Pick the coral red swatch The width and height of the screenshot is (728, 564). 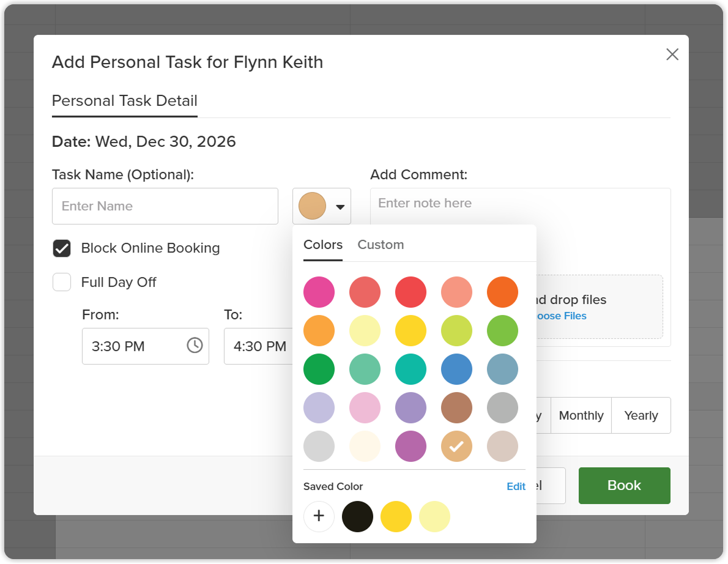point(365,292)
